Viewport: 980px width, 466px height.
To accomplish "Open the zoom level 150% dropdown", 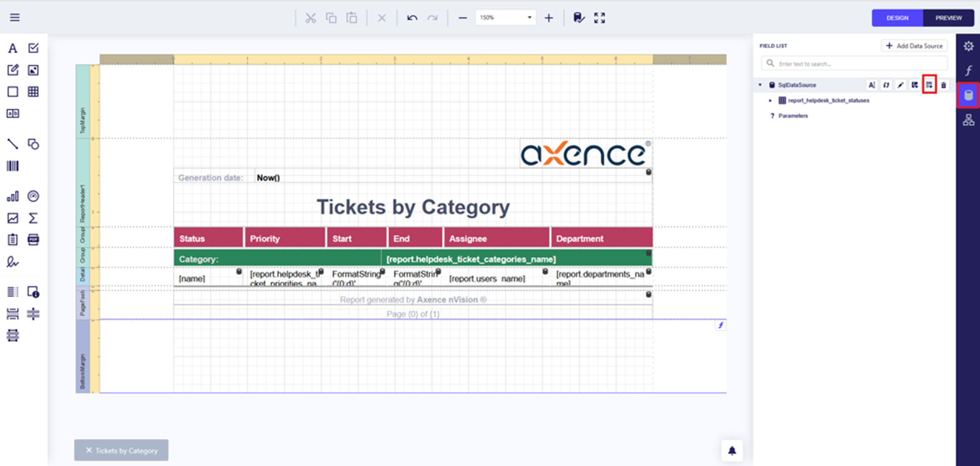I will tap(529, 18).
